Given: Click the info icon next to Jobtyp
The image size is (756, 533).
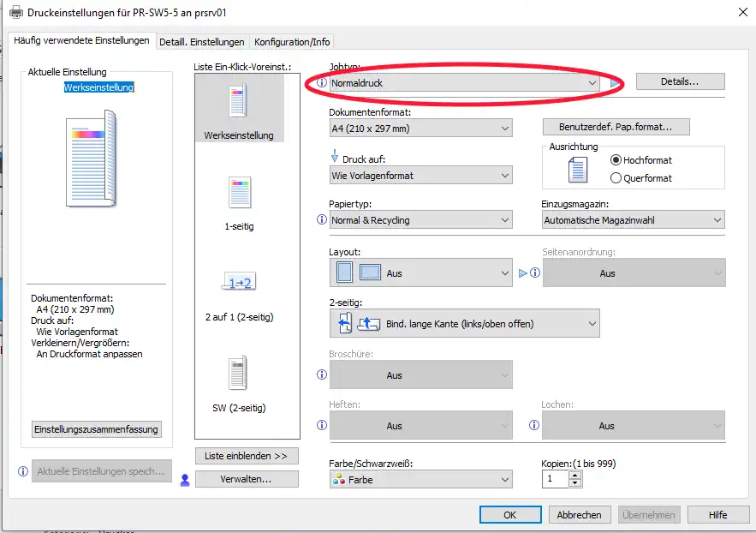Looking at the screenshot, I should pyautogui.click(x=322, y=83).
